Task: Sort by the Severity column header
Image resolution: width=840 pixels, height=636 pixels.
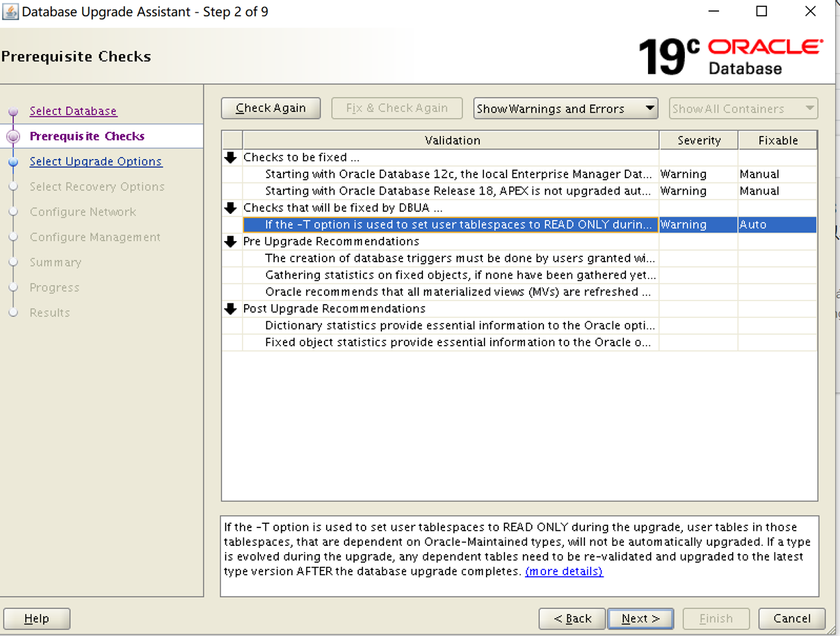Action: coord(699,140)
